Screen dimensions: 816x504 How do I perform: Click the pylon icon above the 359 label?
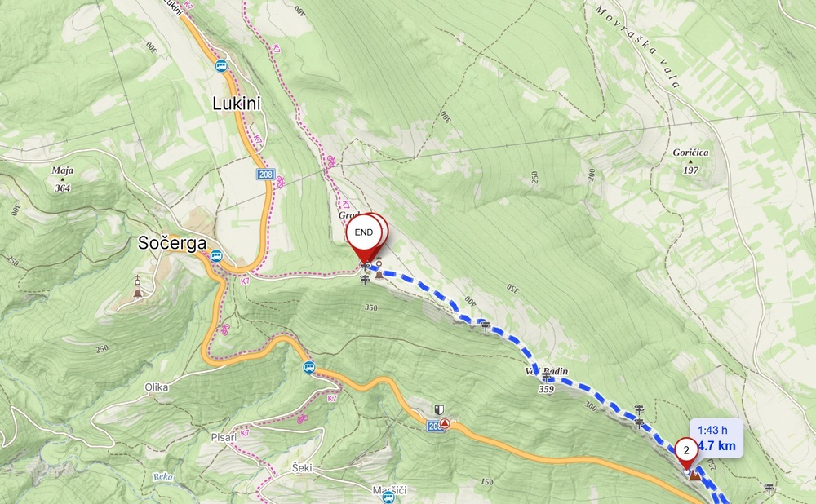(x=546, y=376)
